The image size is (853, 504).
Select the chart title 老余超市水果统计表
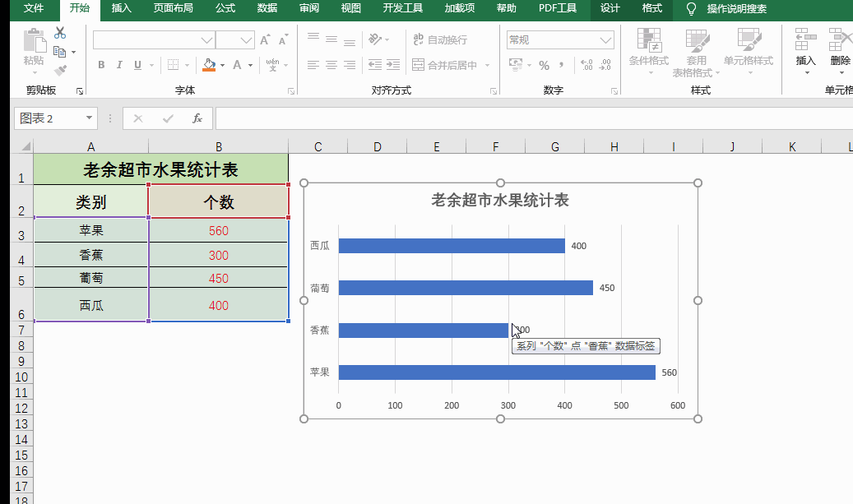coord(500,200)
